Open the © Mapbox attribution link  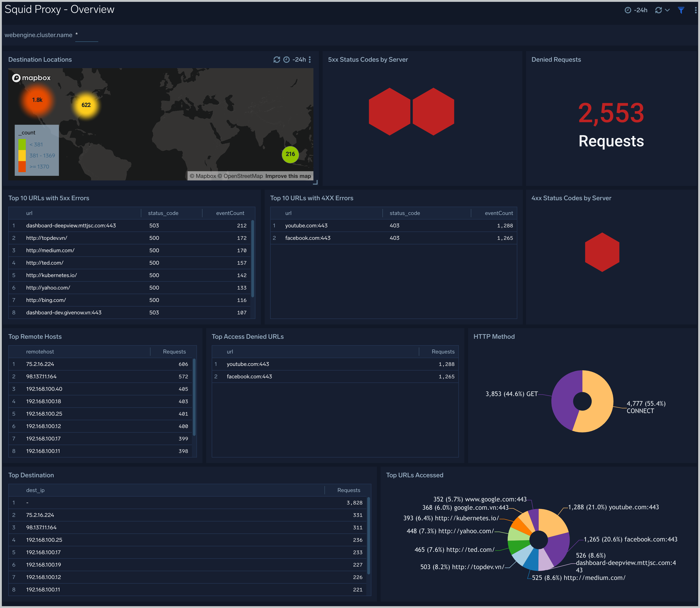[203, 176]
